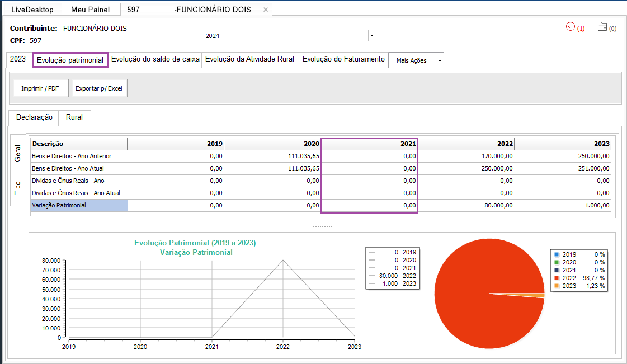Click the 2021 column header

tap(369, 144)
